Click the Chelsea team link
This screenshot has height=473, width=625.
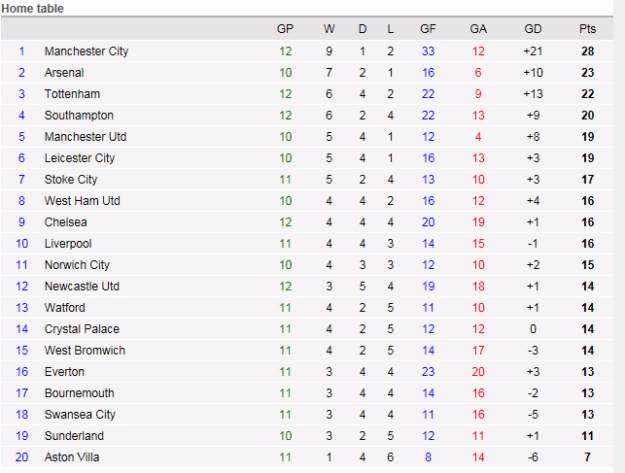(x=66, y=222)
